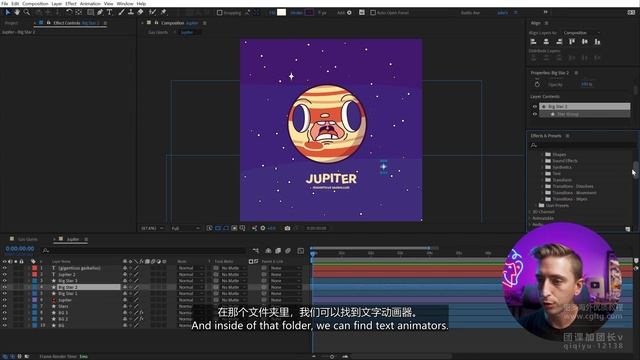Screen dimensions: 640x360
Task: Click the timeline layer search field
Action: [143, 251]
